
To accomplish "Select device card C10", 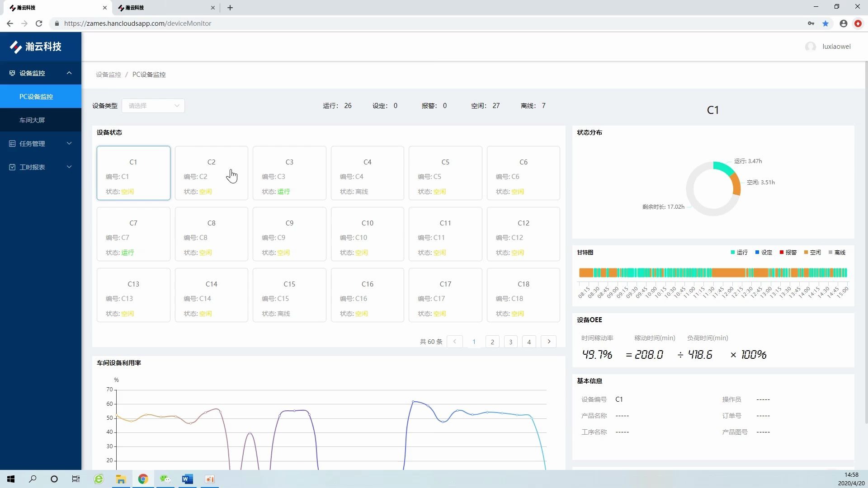I will (368, 234).
